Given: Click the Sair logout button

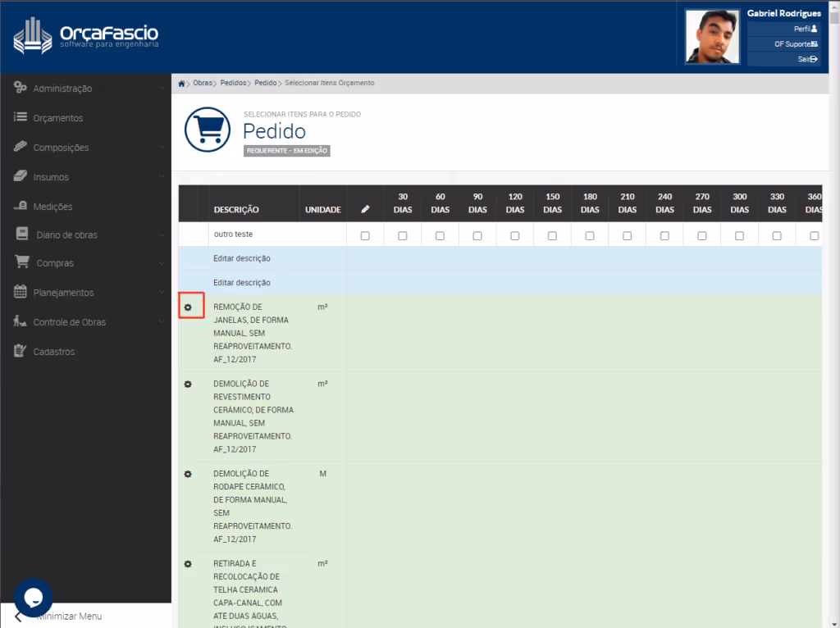Looking at the screenshot, I should click(783, 59).
